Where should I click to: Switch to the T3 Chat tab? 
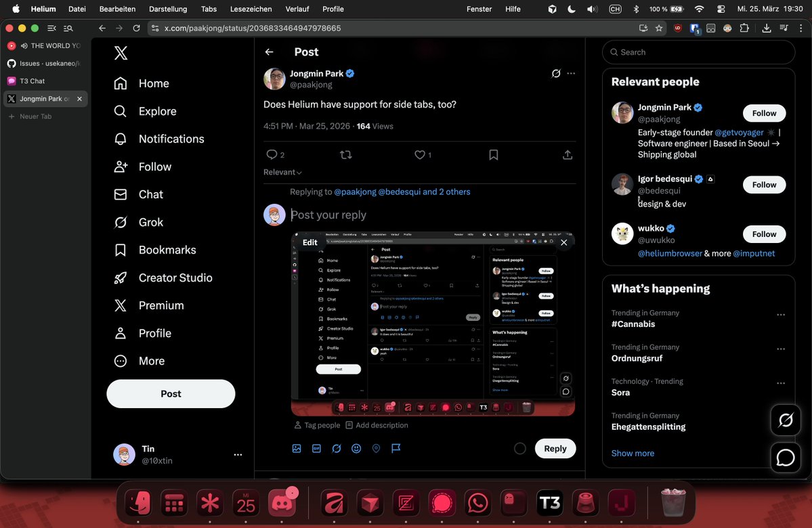tap(45, 81)
